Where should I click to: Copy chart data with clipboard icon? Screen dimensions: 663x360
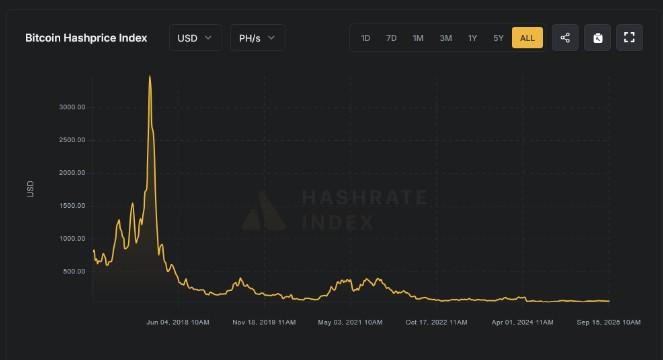597,38
